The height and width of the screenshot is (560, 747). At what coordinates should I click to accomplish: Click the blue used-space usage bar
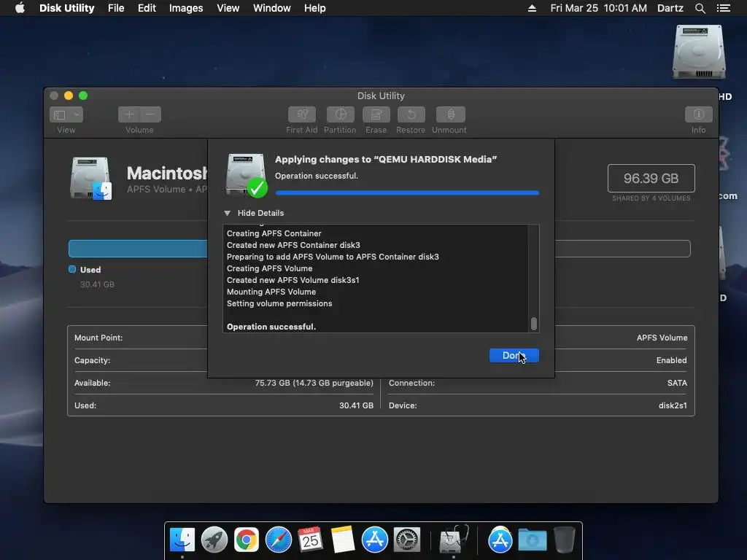(x=138, y=249)
